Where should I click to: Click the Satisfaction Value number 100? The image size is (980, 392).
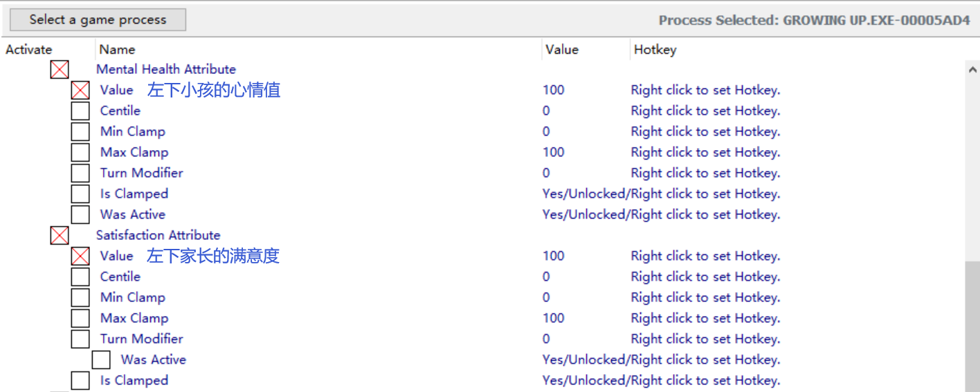pyautogui.click(x=554, y=256)
